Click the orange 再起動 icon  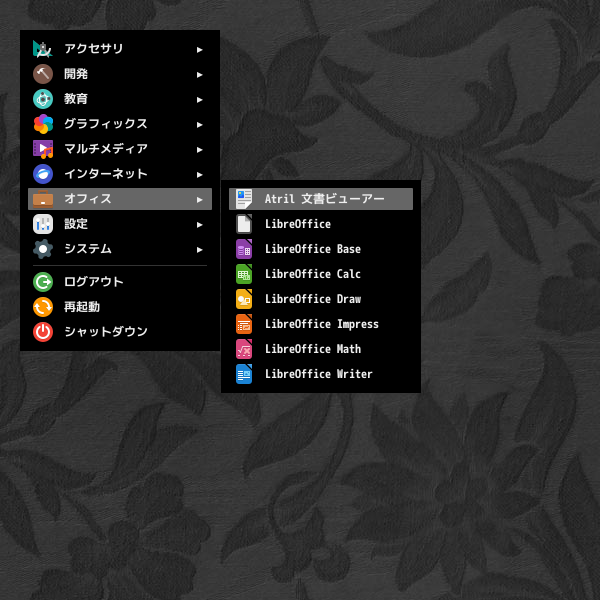click(43, 307)
